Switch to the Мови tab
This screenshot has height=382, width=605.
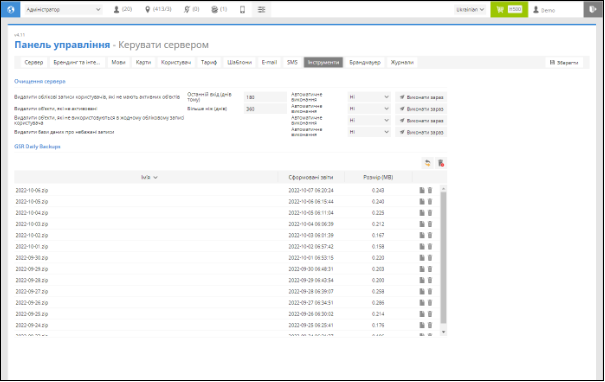(118, 62)
